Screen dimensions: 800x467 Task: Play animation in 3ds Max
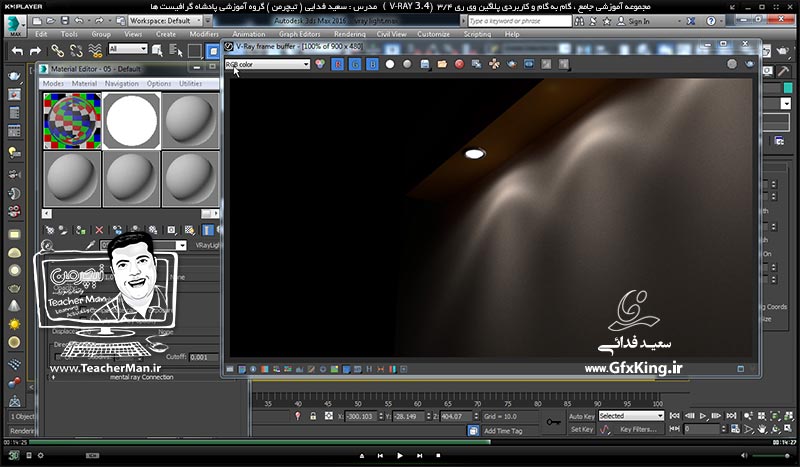pos(703,416)
